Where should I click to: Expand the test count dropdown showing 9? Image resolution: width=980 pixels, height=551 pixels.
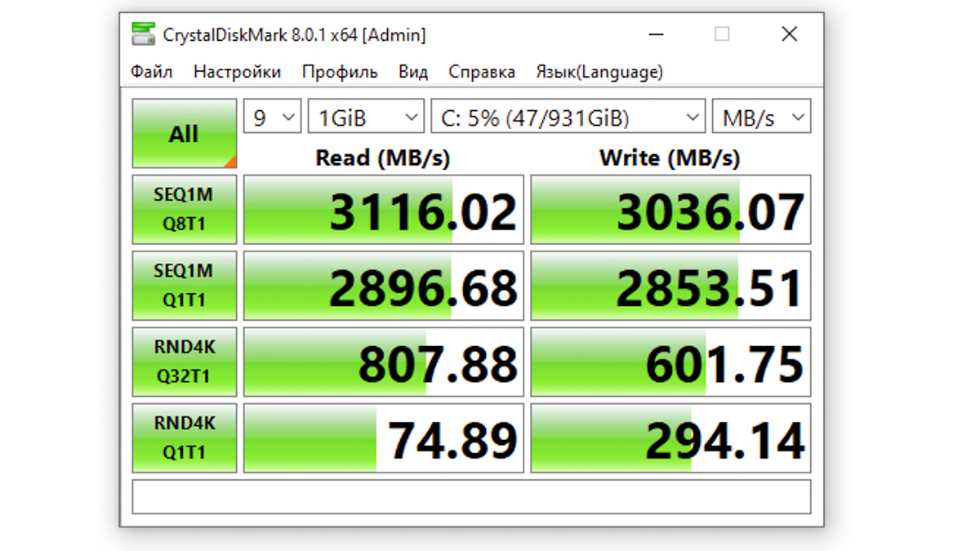click(x=273, y=118)
